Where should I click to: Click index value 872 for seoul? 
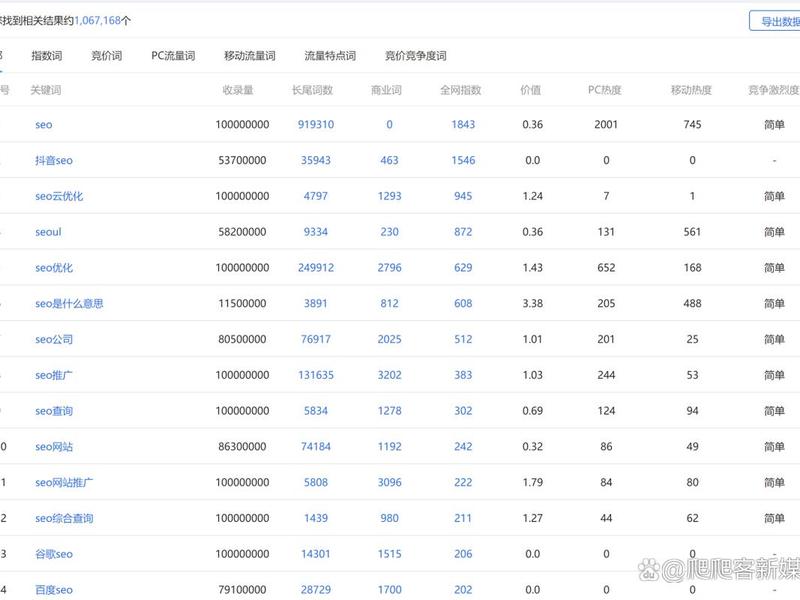463,232
